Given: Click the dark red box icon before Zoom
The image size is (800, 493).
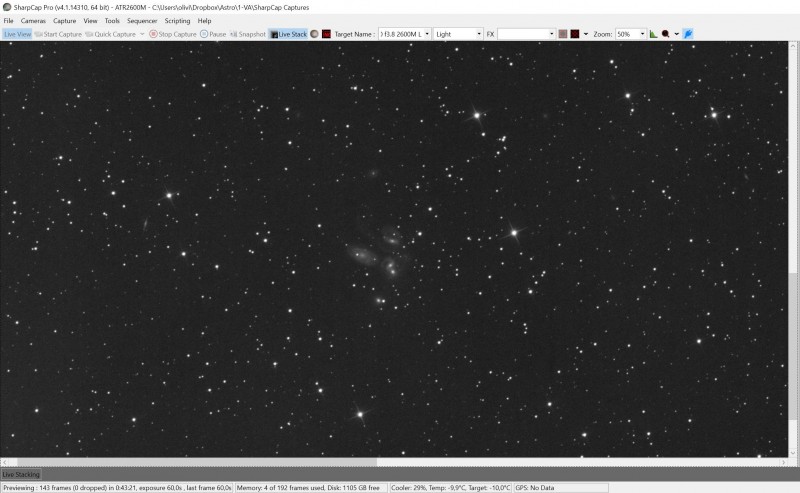Looking at the screenshot, I should tap(575, 34).
